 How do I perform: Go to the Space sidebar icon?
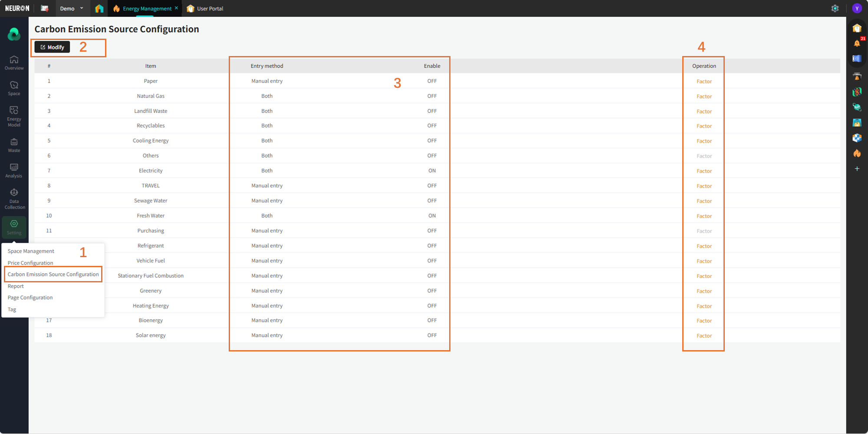(14, 88)
